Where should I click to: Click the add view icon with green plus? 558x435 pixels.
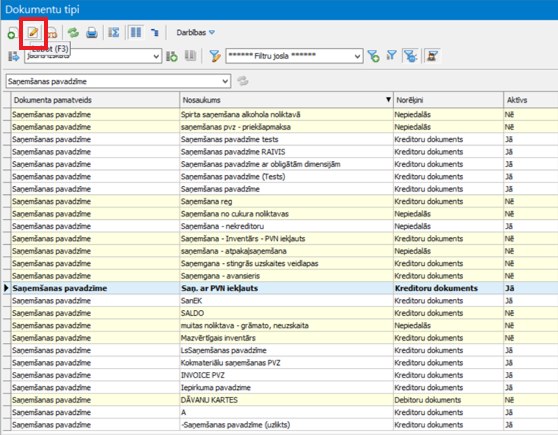coord(172,56)
